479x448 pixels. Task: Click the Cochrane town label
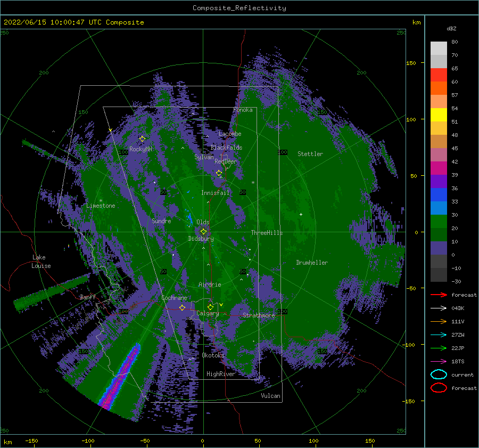[x=174, y=298]
